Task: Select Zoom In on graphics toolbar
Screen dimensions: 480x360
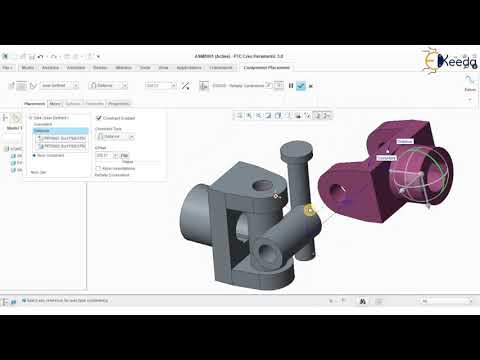Action: tap(249, 116)
